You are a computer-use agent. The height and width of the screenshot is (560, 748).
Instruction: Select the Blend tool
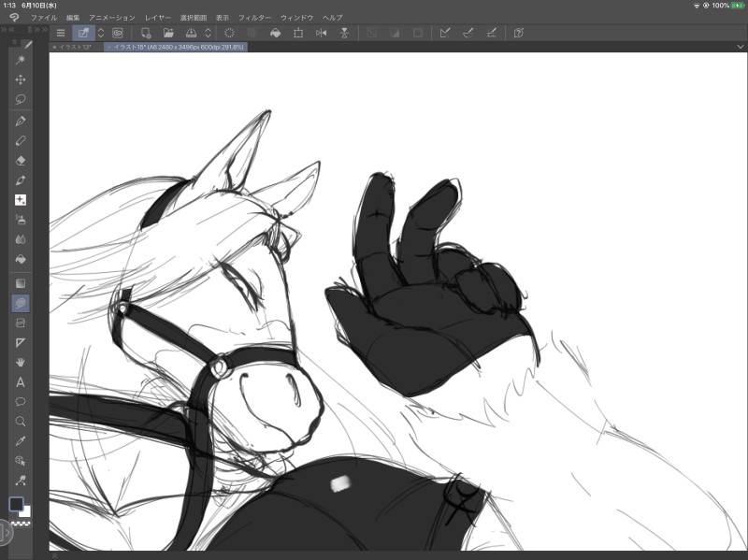coord(21,239)
